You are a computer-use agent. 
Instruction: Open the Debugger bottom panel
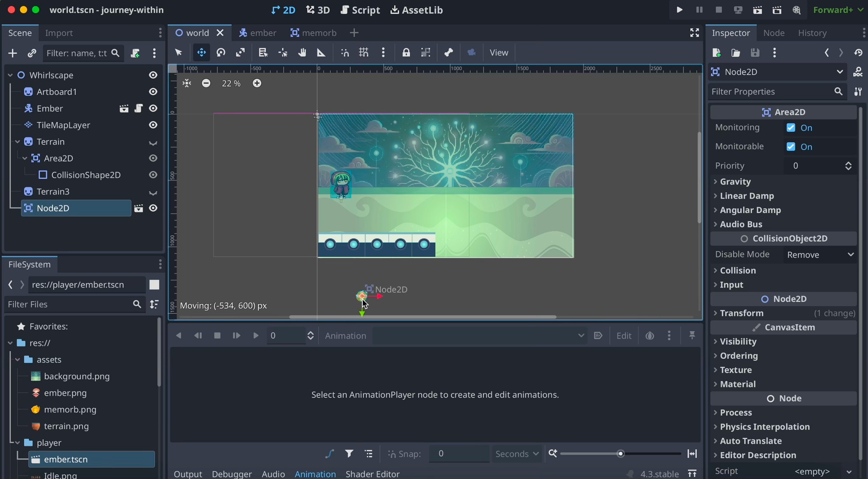[x=231, y=473]
